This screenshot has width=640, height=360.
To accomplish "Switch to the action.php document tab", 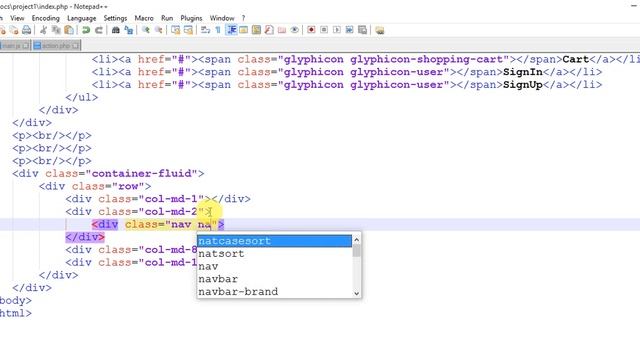I will coord(56,46).
